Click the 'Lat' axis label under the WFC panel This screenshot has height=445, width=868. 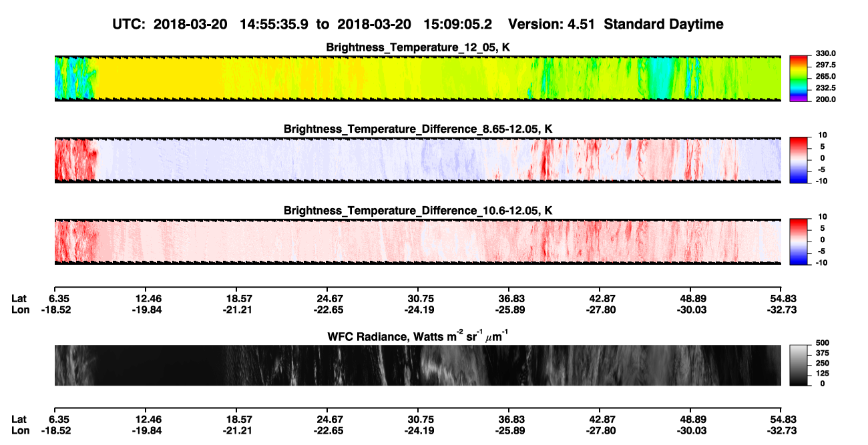pyautogui.click(x=19, y=419)
